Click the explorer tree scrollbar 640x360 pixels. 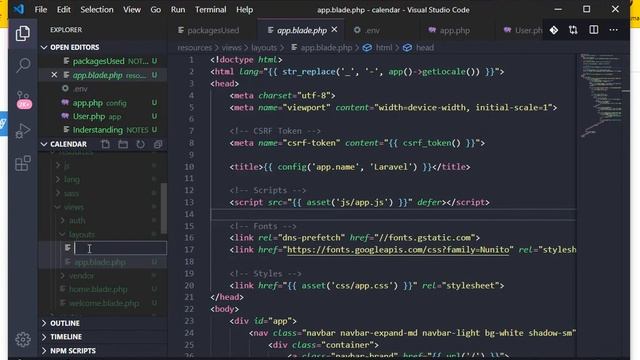pyautogui.click(x=164, y=208)
